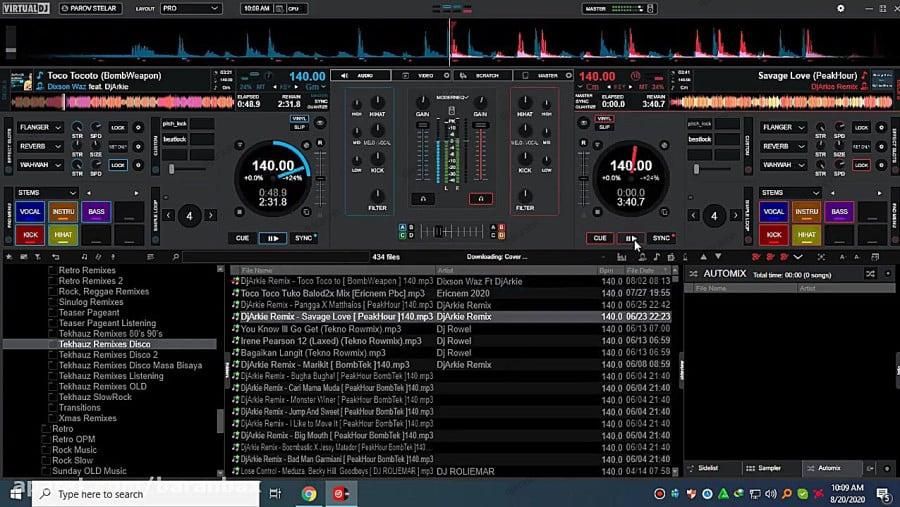
Task: Open Chrome from the Windows taskbar
Action: (309, 494)
